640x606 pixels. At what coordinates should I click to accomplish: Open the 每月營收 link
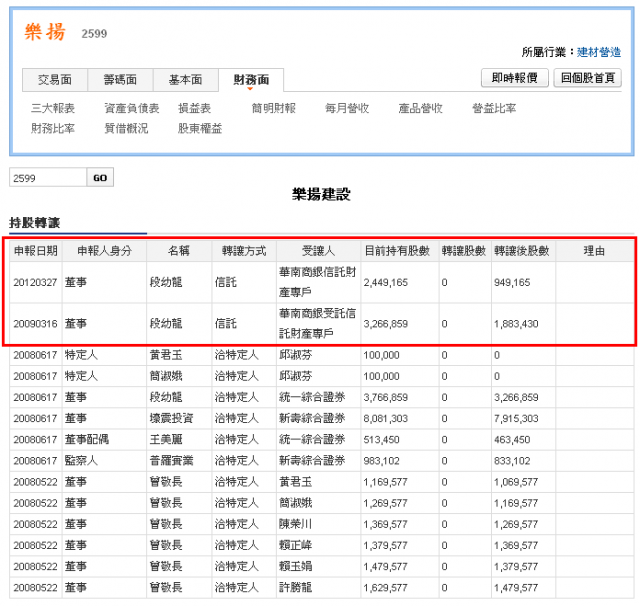pyautogui.click(x=347, y=108)
